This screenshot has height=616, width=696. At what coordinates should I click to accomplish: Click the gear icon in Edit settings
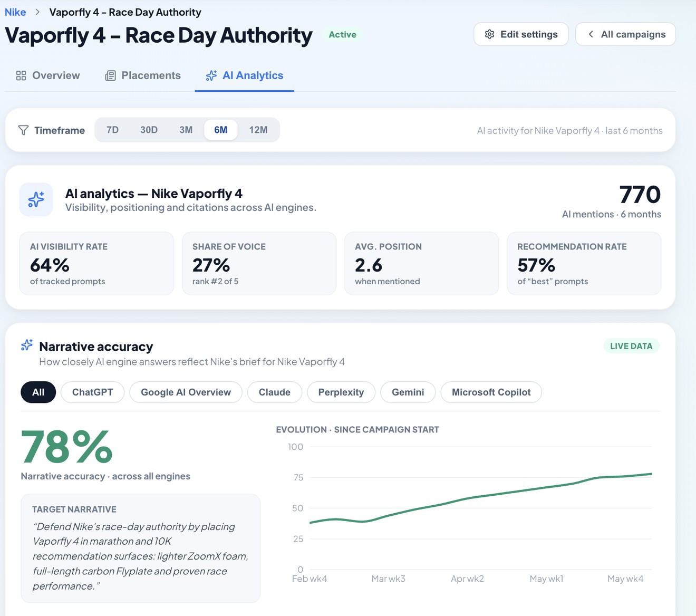click(x=489, y=34)
